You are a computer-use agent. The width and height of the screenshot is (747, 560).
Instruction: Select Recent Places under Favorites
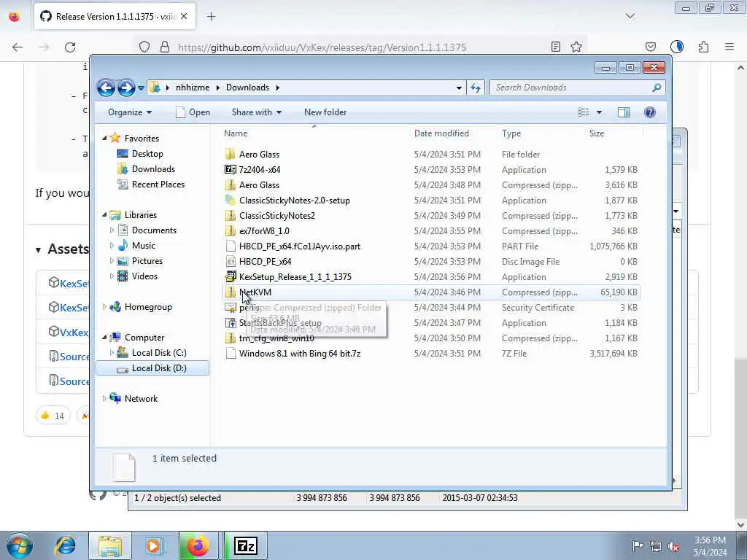pyautogui.click(x=158, y=184)
